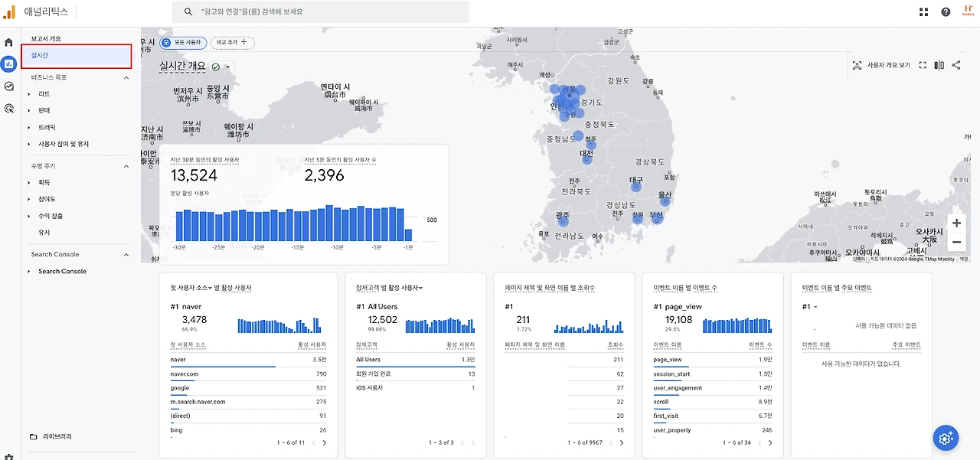Click the edit comparisons column icon
This screenshot has width=980, height=460.
[x=939, y=65]
